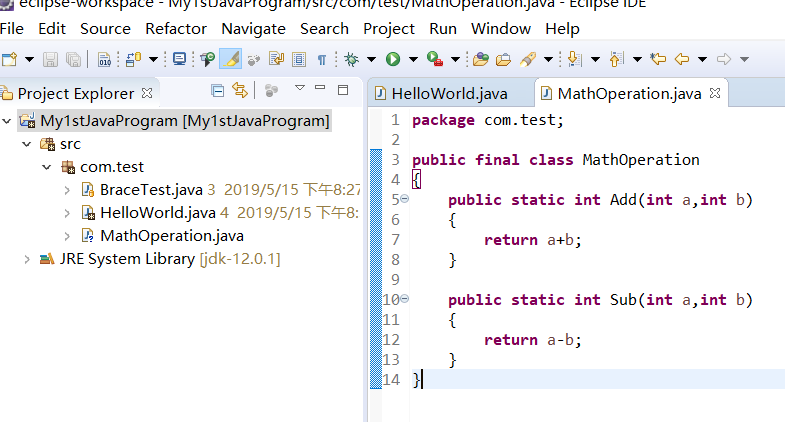
Task: Click the Save toolbar icon
Action: pyautogui.click(x=50, y=59)
